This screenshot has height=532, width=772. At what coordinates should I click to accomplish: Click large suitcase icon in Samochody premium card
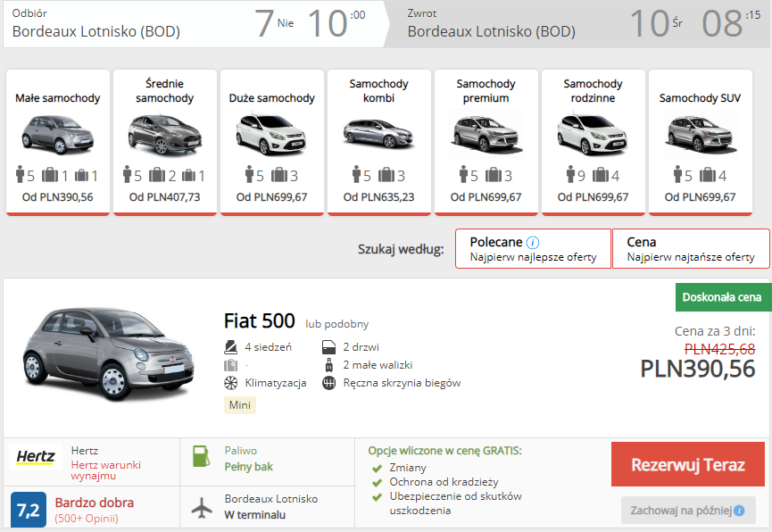[x=494, y=174]
